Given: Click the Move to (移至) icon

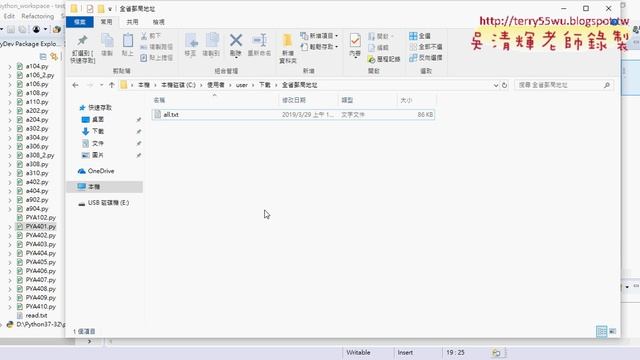Looking at the screenshot, I should [x=191, y=45].
